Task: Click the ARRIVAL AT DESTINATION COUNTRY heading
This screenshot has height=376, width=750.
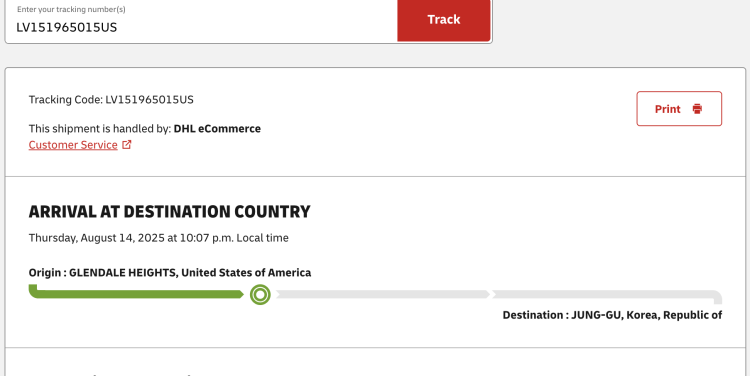Action: point(169,211)
